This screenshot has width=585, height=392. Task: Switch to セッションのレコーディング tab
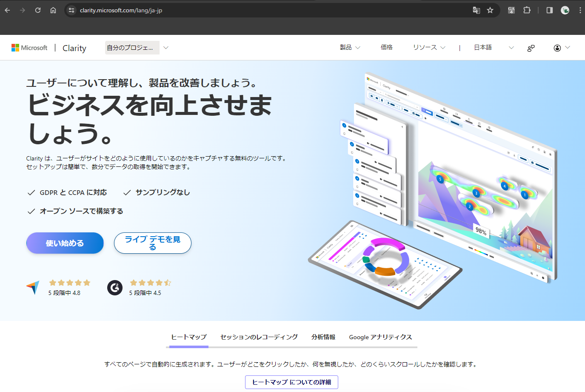tap(259, 337)
